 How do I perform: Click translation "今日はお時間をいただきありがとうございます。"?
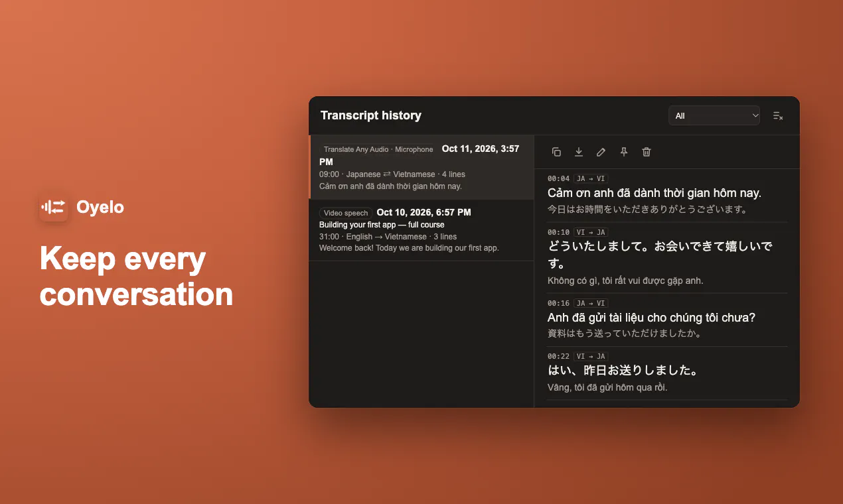click(x=648, y=209)
